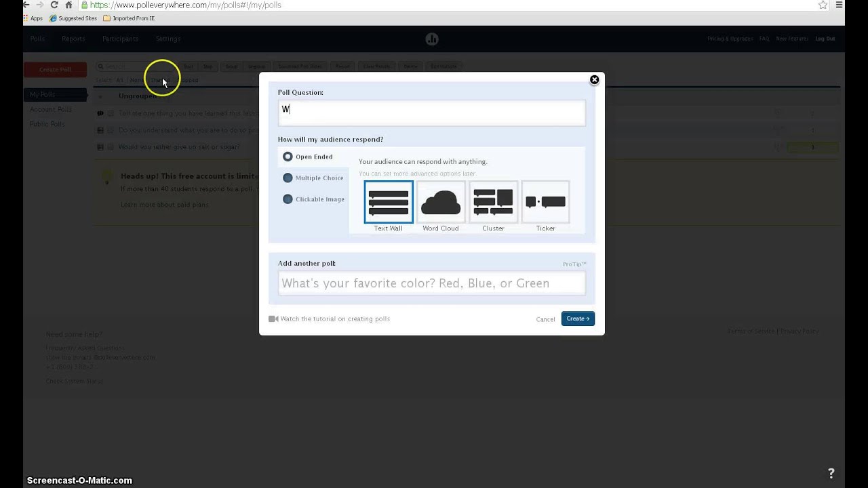Collapse the Ungrouped polls section arrow
The height and width of the screenshot is (488, 868).
[x=100, y=96]
